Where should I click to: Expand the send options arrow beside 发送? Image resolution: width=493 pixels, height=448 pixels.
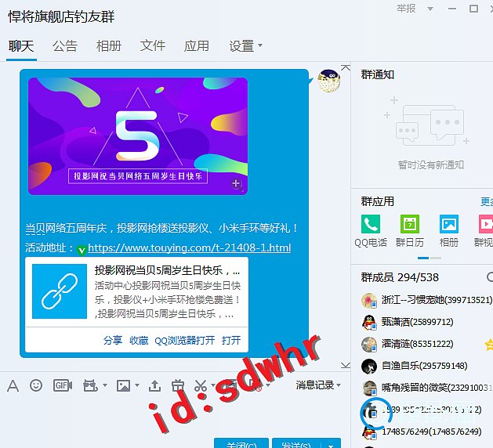point(331,445)
